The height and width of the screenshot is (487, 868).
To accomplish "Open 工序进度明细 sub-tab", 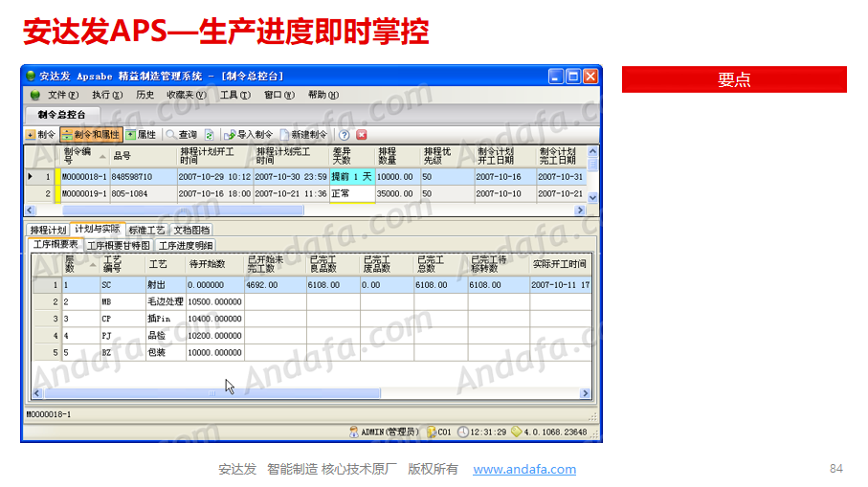I will (186, 245).
